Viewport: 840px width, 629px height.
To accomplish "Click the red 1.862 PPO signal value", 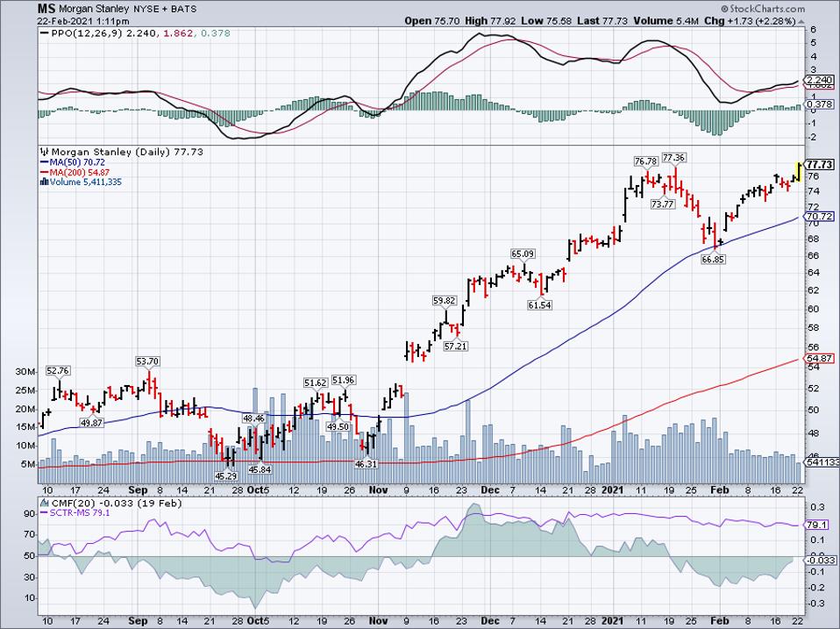I will point(178,33).
